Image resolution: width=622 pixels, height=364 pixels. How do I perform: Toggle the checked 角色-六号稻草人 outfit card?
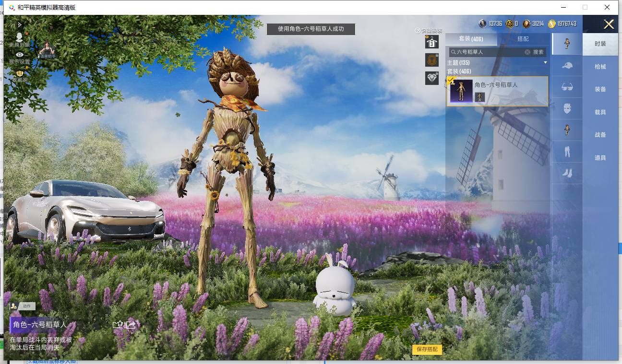click(497, 91)
